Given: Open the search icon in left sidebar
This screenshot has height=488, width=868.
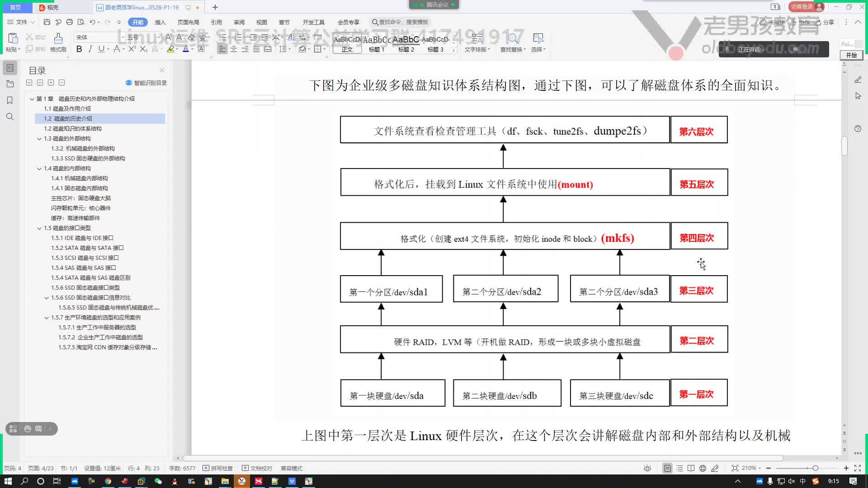Looking at the screenshot, I should point(10,117).
